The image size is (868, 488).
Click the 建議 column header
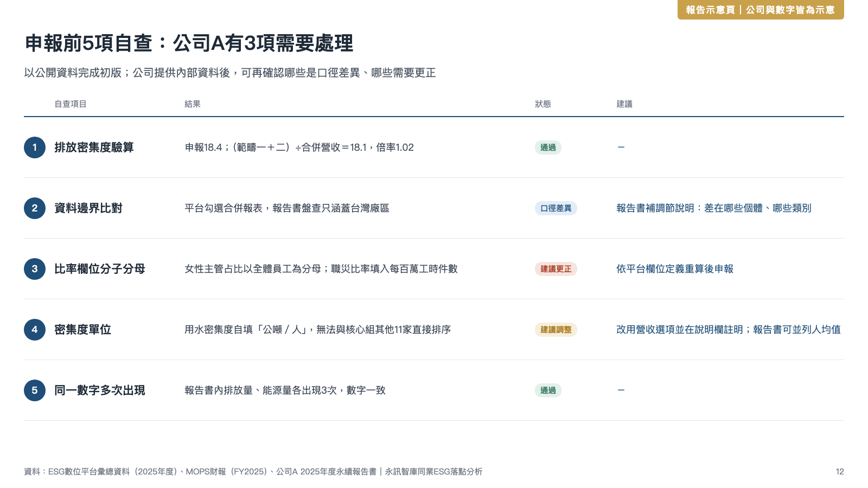[x=624, y=104]
